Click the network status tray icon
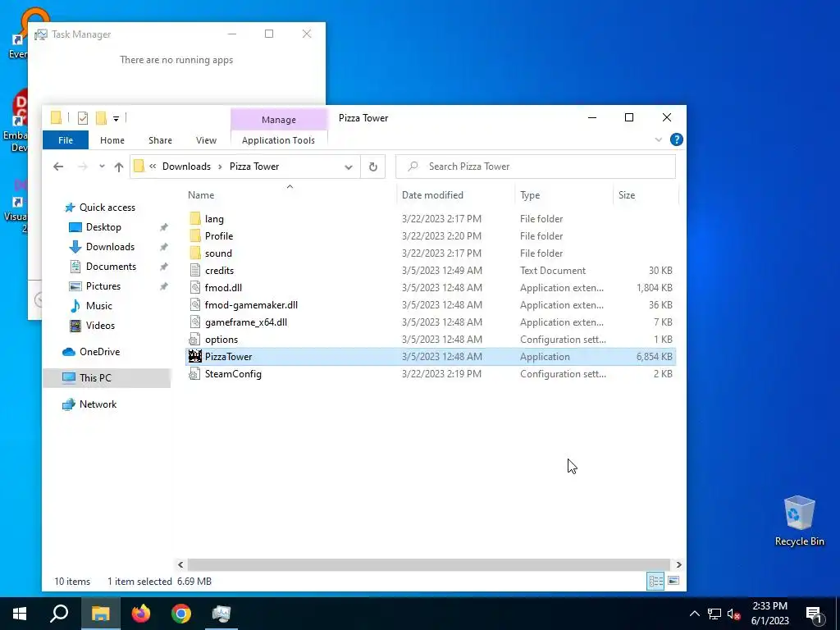Screen dimensions: 840x630 [714, 614]
